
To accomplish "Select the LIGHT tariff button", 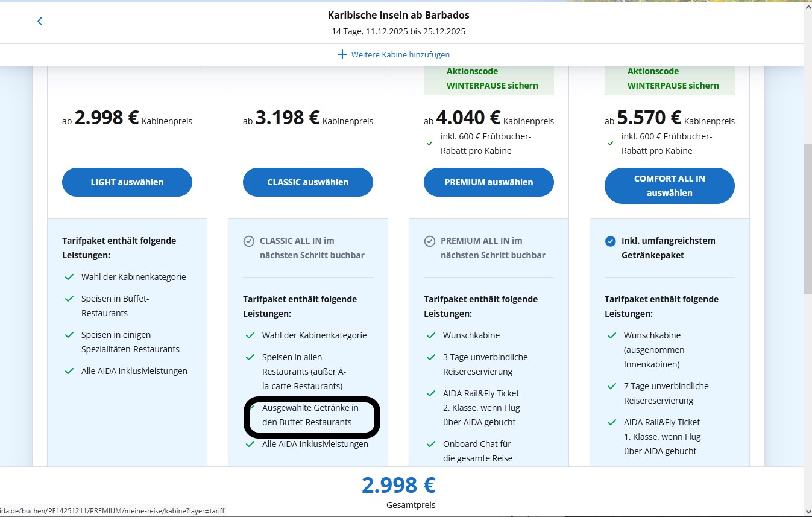I will pos(127,182).
